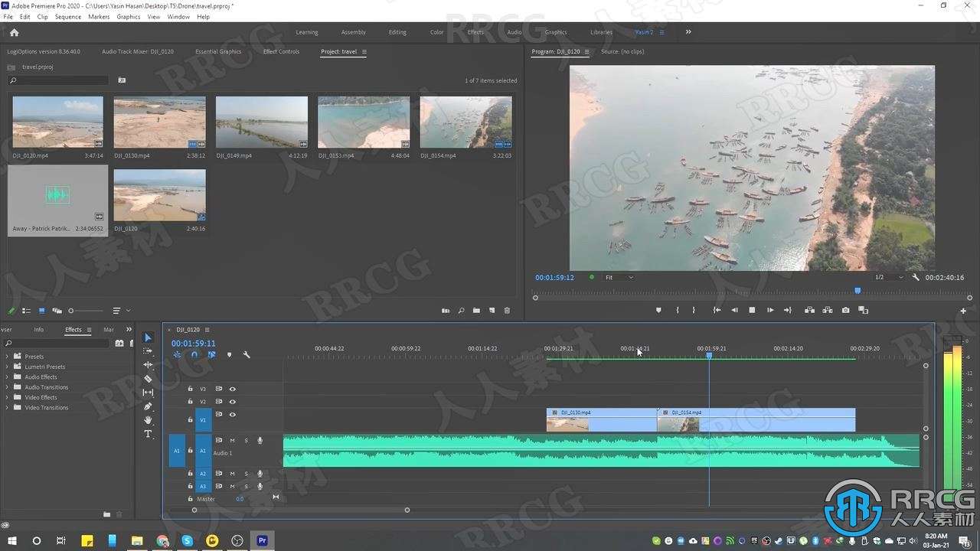The height and width of the screenshot is (551, 980).
Task: Open the Graphics menu
Action: [x=128, y=16]
